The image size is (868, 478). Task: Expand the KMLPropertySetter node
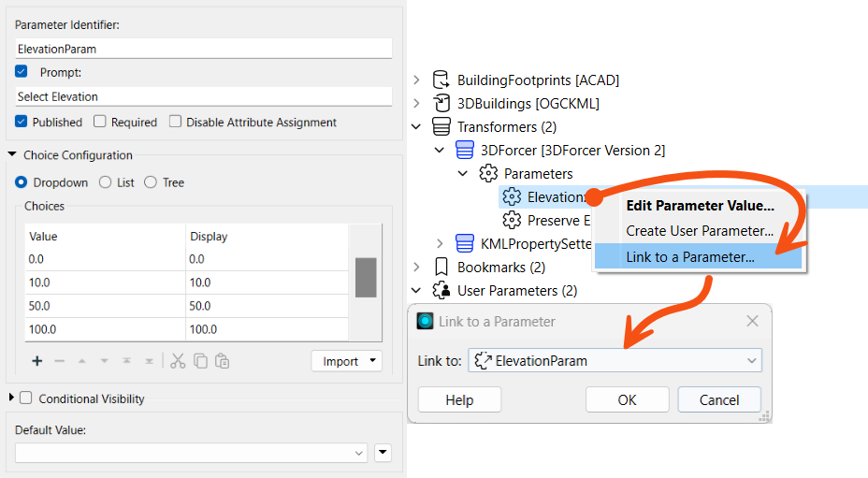[441, 244]
